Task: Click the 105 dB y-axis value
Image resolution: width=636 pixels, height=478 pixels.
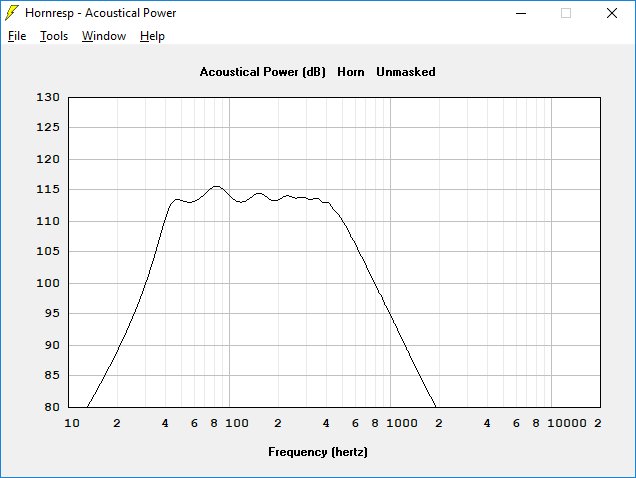Action: coord(48,251)
